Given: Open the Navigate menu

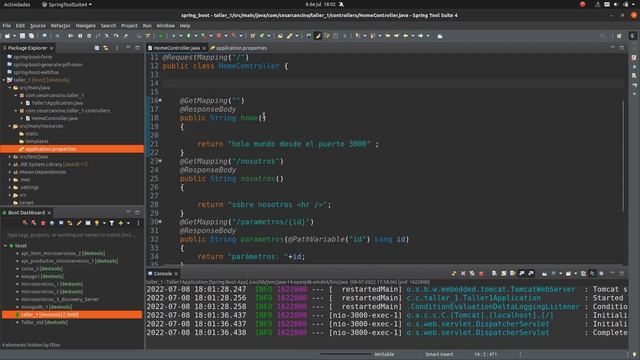Looking at the screenshot, I should click(85, 25).
